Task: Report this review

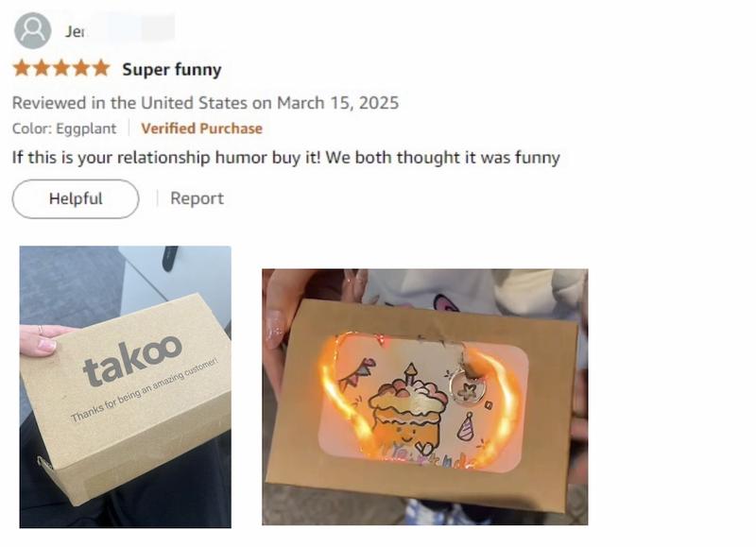Action: 197,198
